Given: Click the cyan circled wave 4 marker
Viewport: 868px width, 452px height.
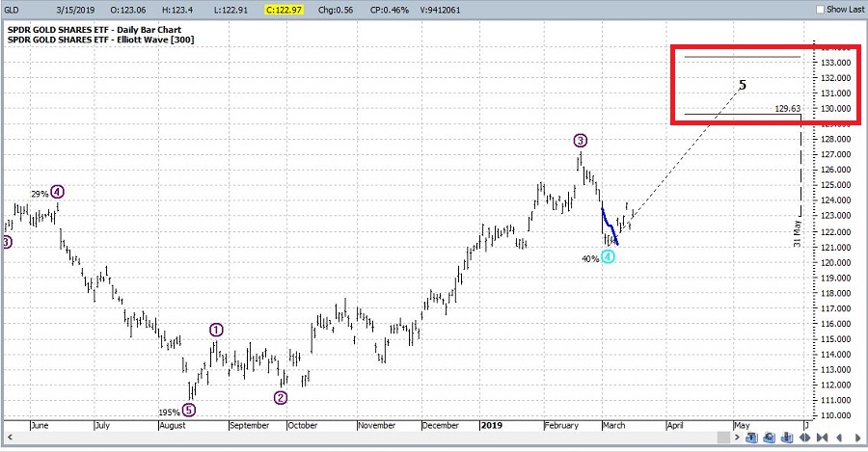Looking at the screenshot, I should [x=608, y=256].
